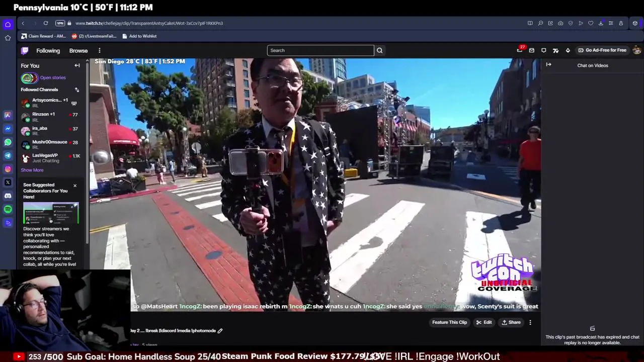
Task: Open Twitch whispers chat bubble icon
Action: point(543,50)
